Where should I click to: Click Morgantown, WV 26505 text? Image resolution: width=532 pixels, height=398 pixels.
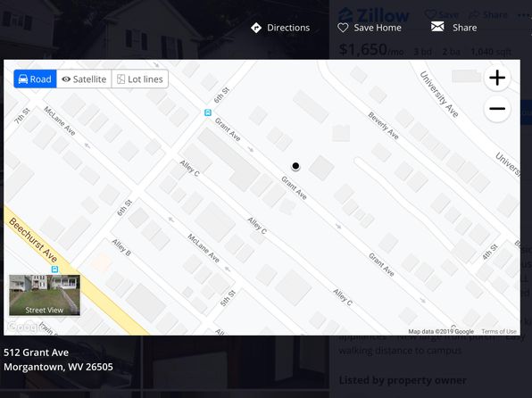58,367
